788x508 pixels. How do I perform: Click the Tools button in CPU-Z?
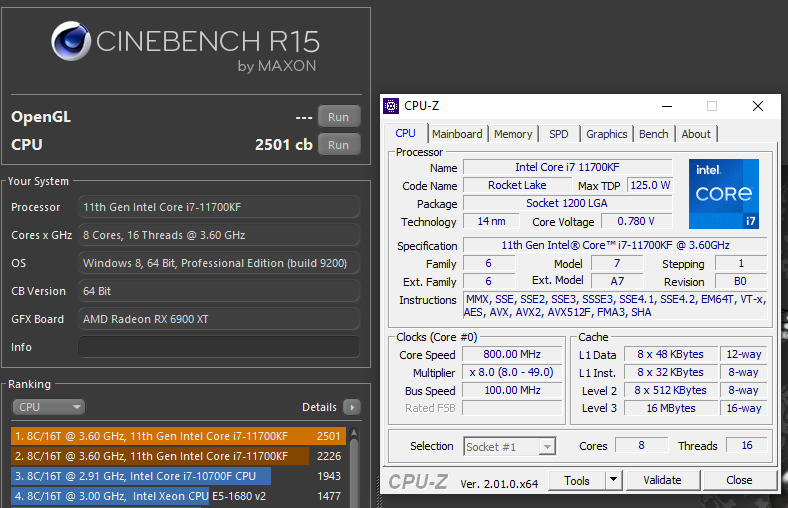(577, 480)
